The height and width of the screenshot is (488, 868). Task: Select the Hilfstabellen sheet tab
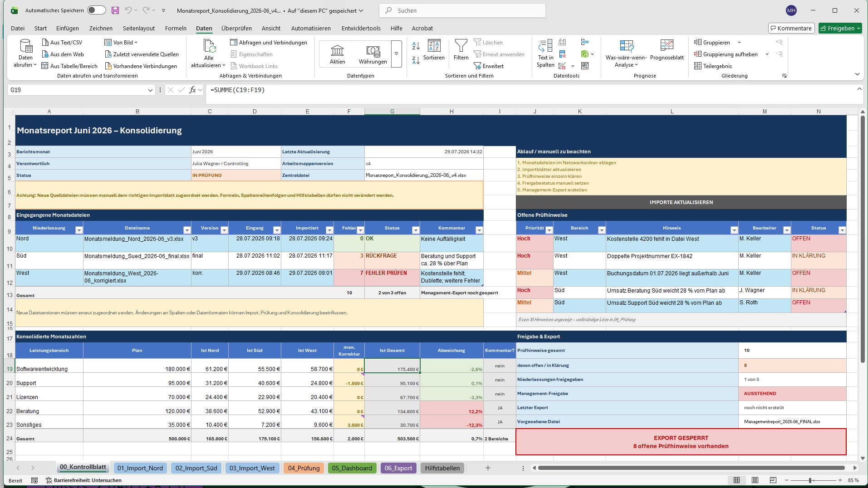click(442, 468)
